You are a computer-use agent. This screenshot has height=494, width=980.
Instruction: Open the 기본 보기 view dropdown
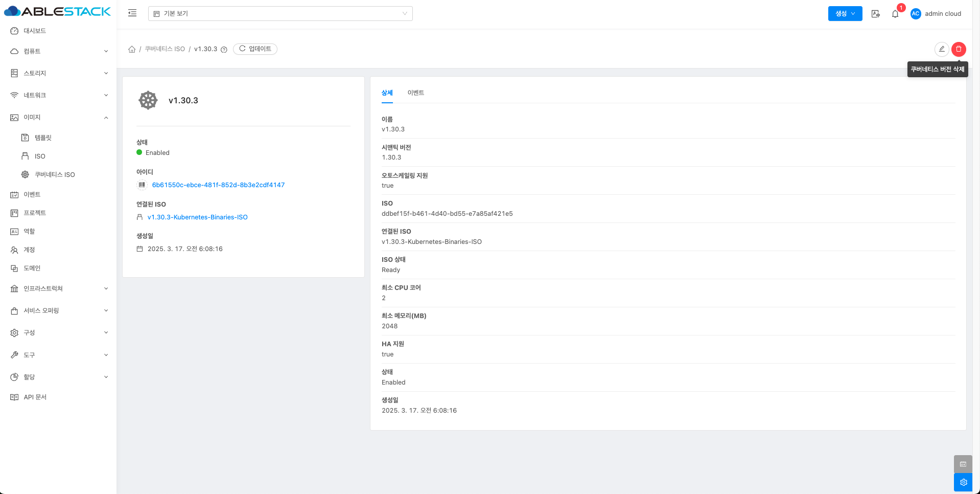(280, 14)
